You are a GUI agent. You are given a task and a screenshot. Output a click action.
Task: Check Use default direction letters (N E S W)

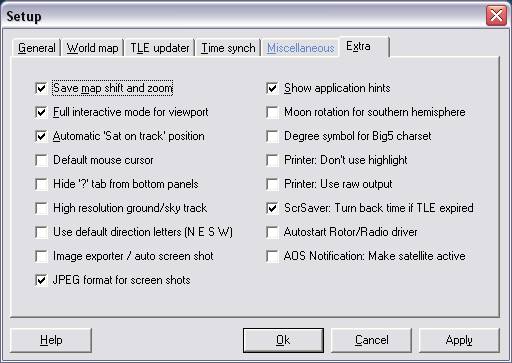(x=41, y=232)
